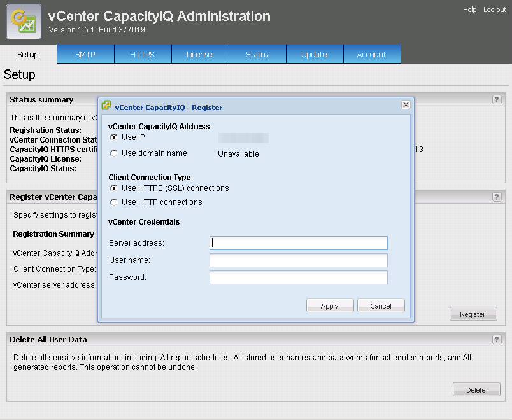This screenshot has height=420, width=512.
Task: Click the vCenter server address label
Action: coord(55,285)
